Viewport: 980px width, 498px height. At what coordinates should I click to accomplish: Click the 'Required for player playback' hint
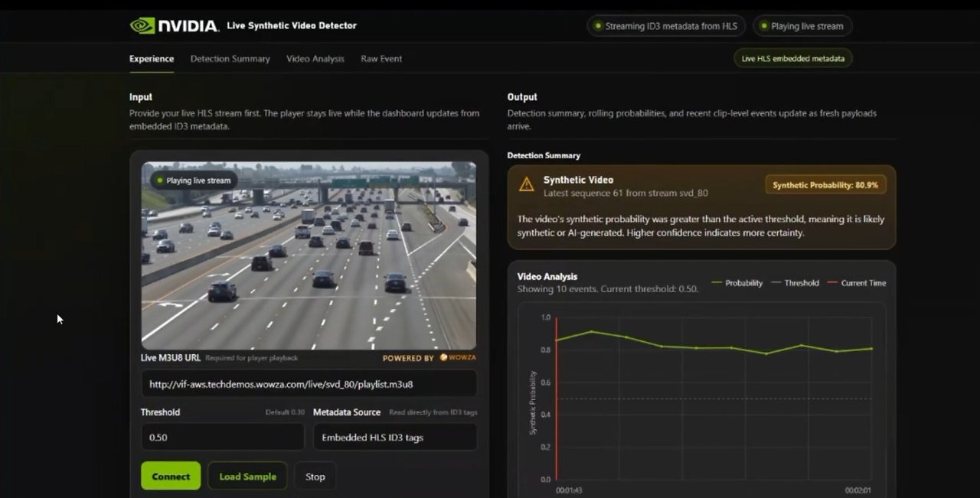(x=251, y=358)
